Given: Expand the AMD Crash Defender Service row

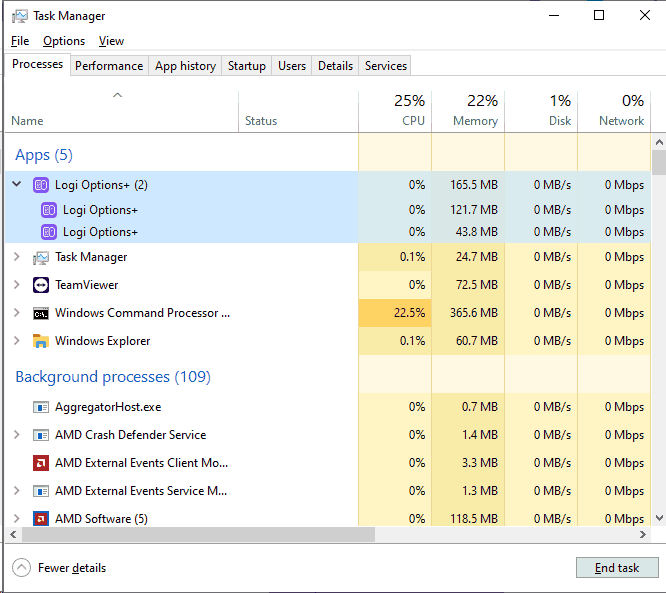Looking at the screenshot, I should click(x=17, y=435).
